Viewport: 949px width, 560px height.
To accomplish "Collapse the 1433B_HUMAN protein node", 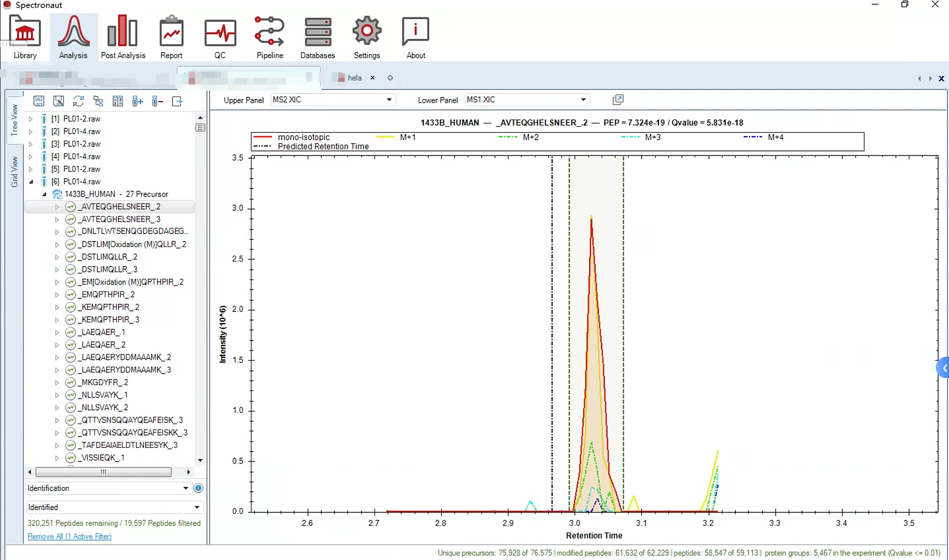I will tap(44, 194).
